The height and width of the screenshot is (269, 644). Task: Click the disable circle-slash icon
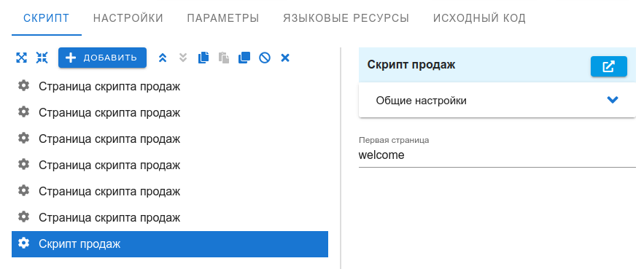pos(265,58)
